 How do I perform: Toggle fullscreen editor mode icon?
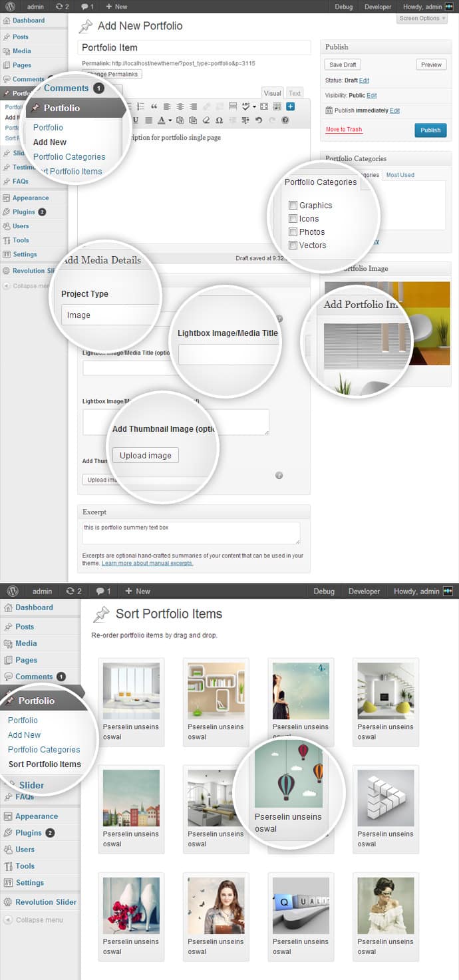[264, 106]
